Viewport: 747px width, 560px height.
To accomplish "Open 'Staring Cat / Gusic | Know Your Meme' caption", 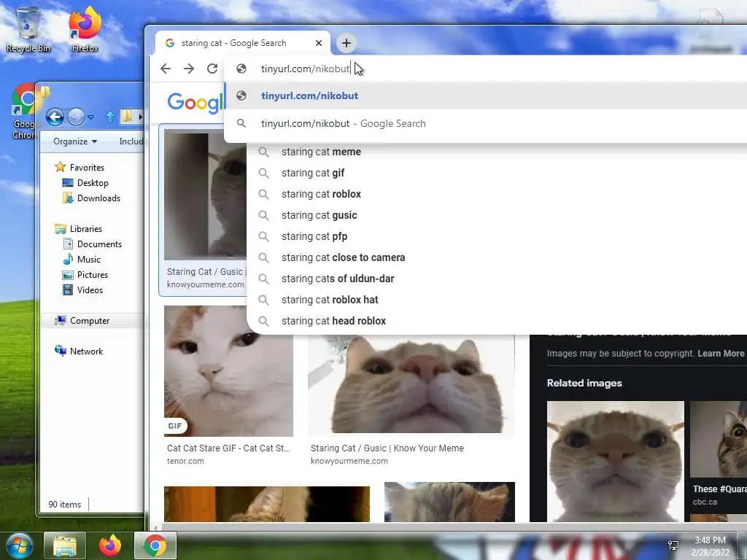I will pyautogui.click(x=387, y=448).
